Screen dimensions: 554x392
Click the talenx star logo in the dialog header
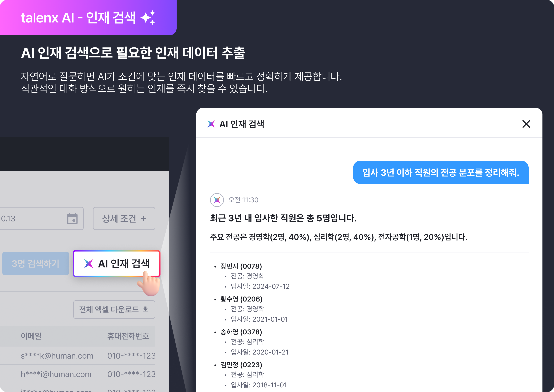pos(211,124)
